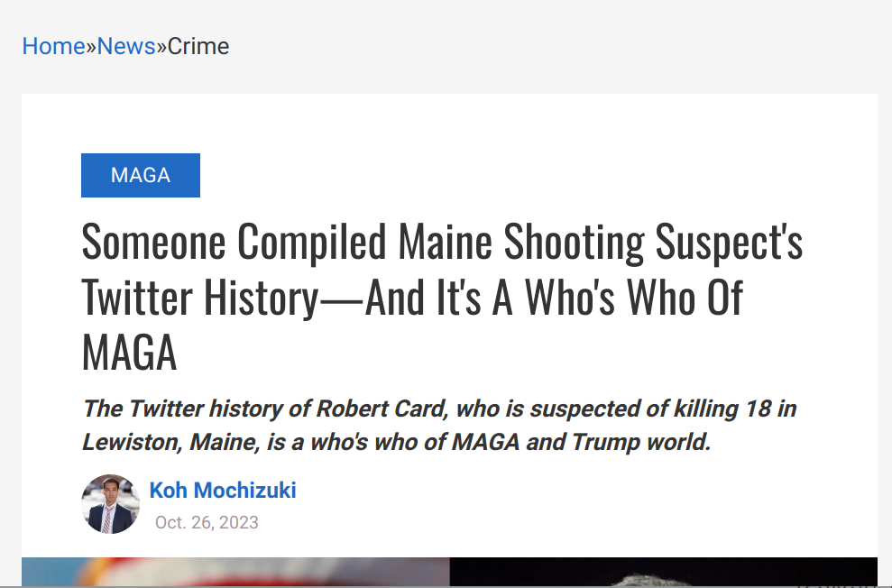Click the lone 'MAGA' headline last line

click(x=129, y=353)
